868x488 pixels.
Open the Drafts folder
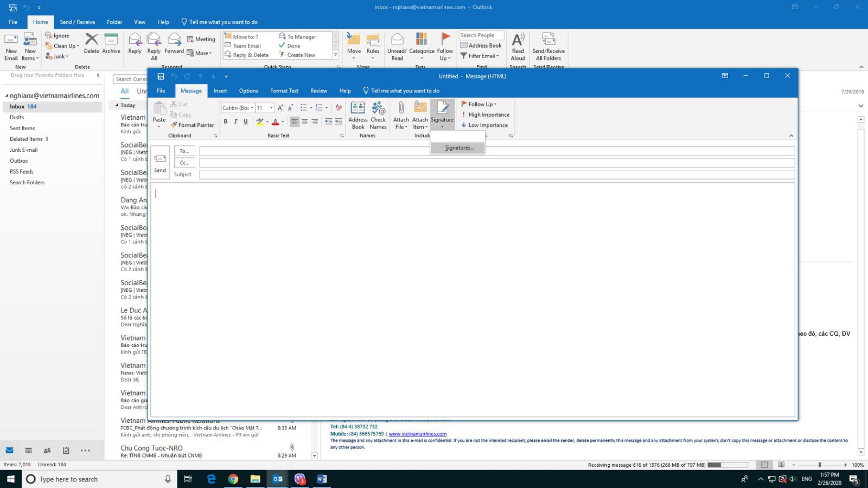coord(17,118)
